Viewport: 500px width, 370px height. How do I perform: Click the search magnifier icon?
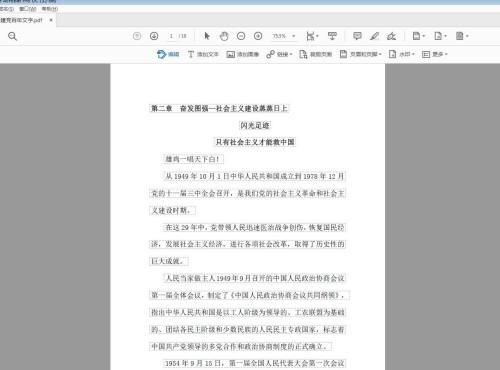12,36
